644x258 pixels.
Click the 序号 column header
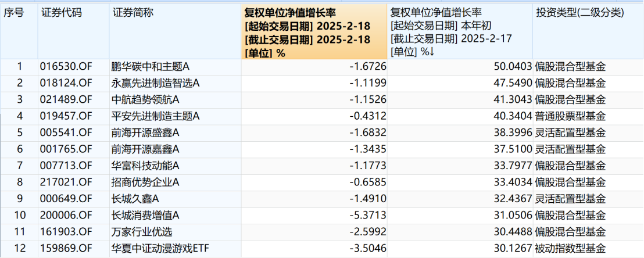click(19, 31)
